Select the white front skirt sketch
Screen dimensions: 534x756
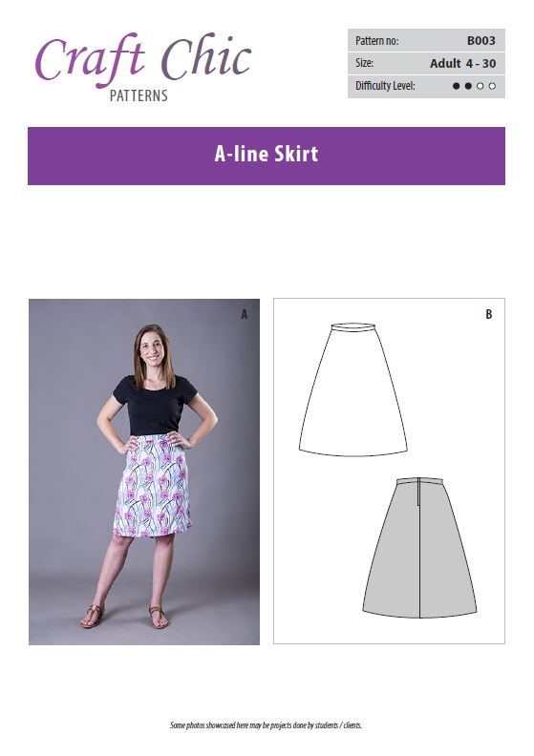click(353, 389)
